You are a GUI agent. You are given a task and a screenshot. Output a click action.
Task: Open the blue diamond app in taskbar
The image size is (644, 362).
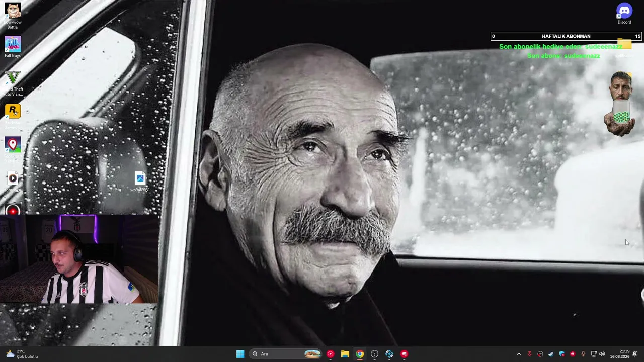pyautogui.click(x=389, y=354)
